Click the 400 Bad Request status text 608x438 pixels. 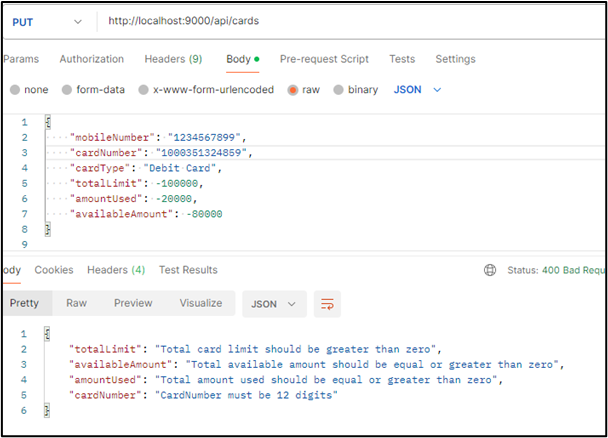click(x=573, y=270)
